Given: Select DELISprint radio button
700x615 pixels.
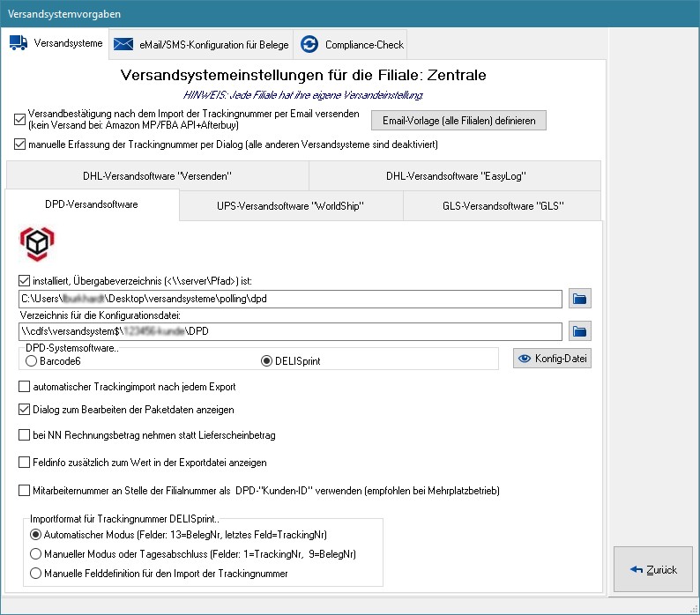Looking at the screenshot, I should [x=266, y=361].
